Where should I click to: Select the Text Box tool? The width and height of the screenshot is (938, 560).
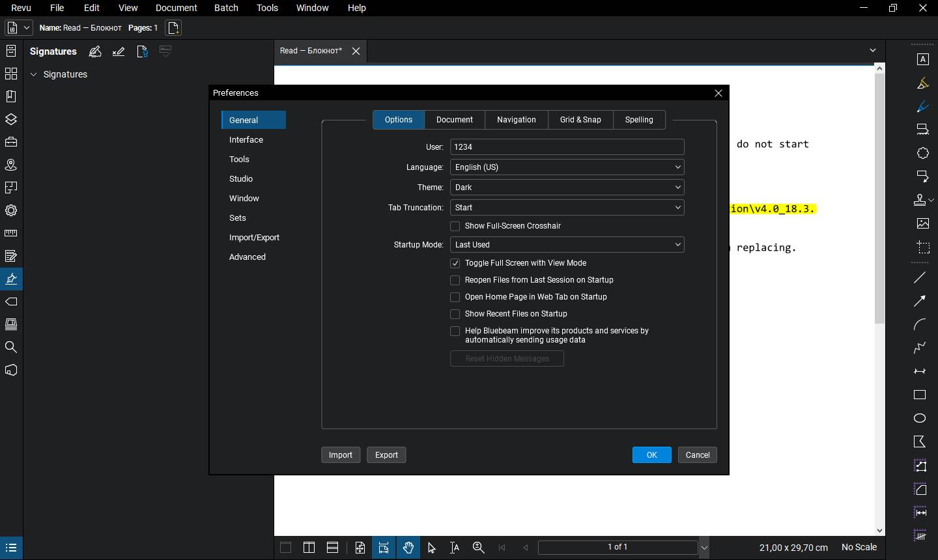[x=923, y=59]
